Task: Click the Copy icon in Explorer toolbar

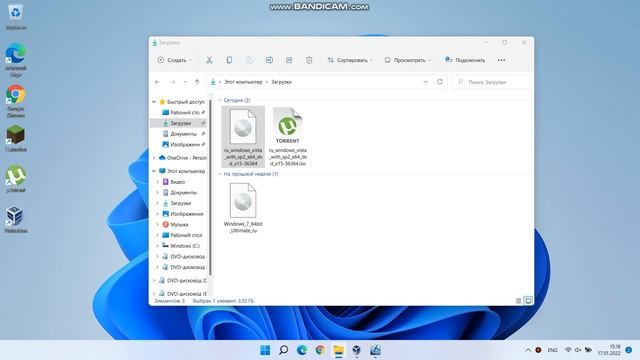Action: pyautogui.click(x=229, y=60)
